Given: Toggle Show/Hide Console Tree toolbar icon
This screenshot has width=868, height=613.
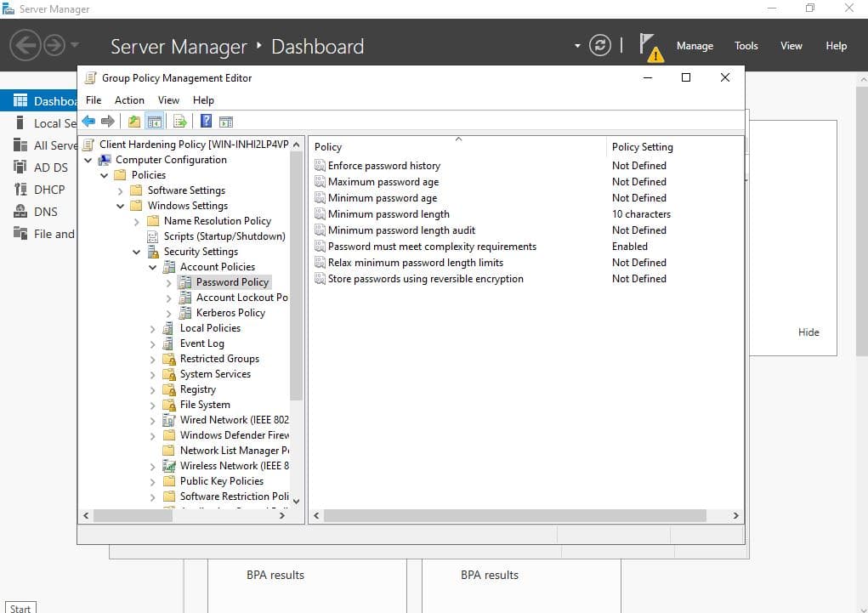Looking at the screenshot, I should coord(155,122).
